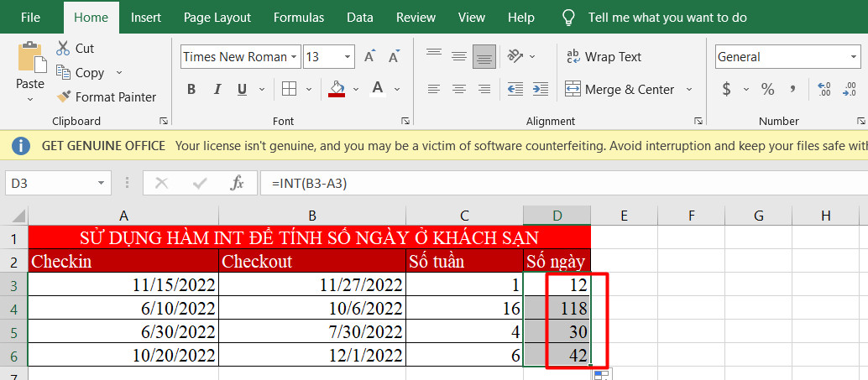Switch to the Formulas tab
This screenshot has width=868, height=380.
pos(299,18)
